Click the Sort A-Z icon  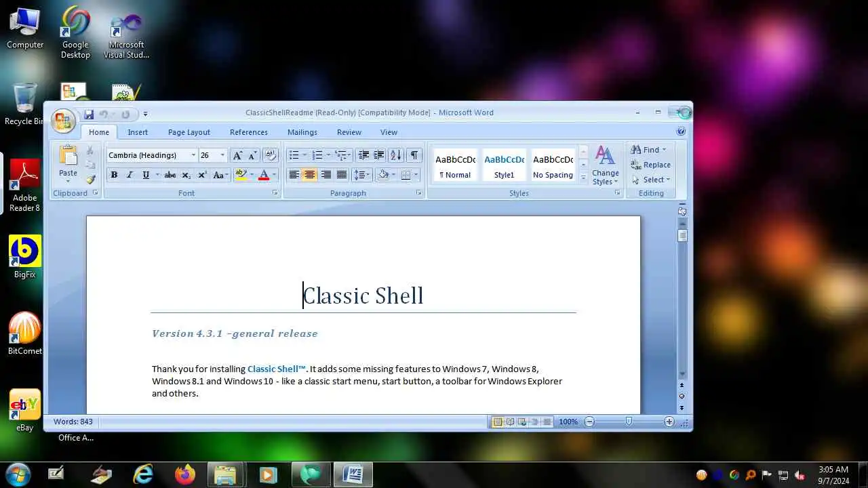[396, 155]
